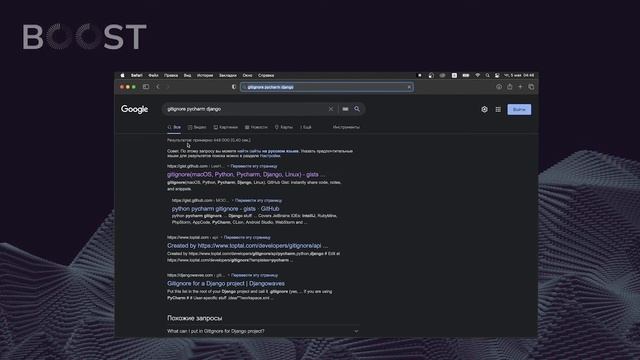640x360 pixels.
Task: Go forward with Safari forward arrow
Action: point(168,87)
